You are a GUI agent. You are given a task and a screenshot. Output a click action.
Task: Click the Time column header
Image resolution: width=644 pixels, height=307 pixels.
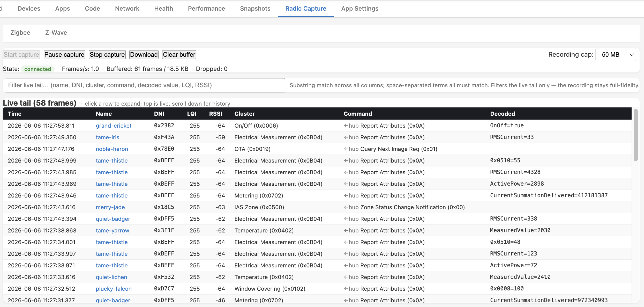click(14, 114)
